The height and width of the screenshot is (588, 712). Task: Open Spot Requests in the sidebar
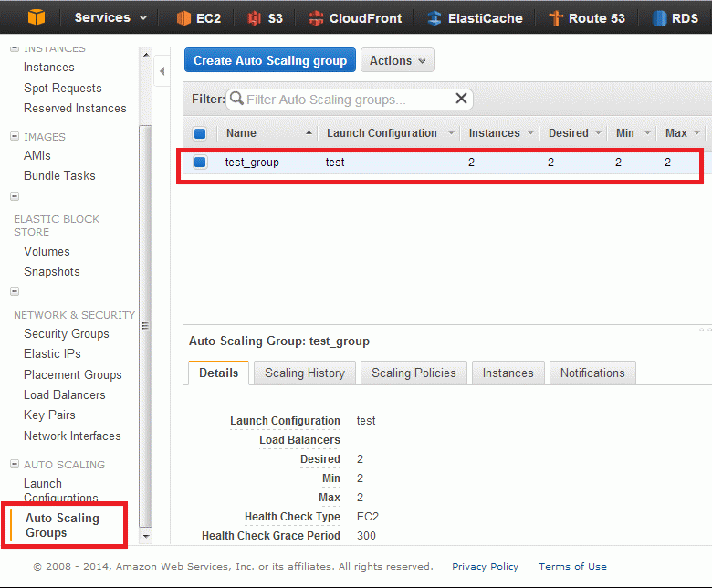pyautogui.click(x=63, y=88)
